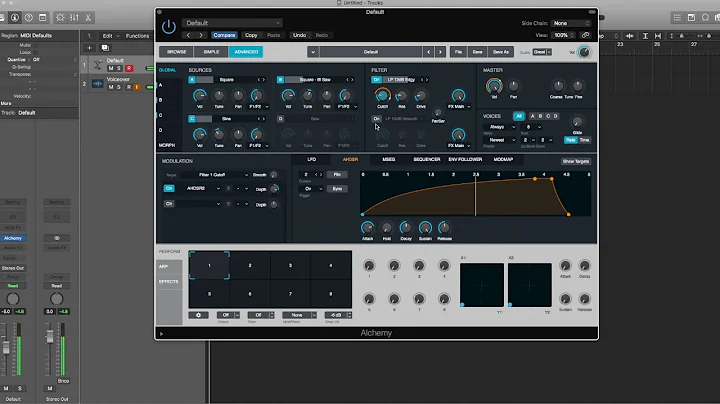The height and width of the screenshot is (404, 720).
Task: Open the Editors scissors toolbar icon
Action: point(88,17)
